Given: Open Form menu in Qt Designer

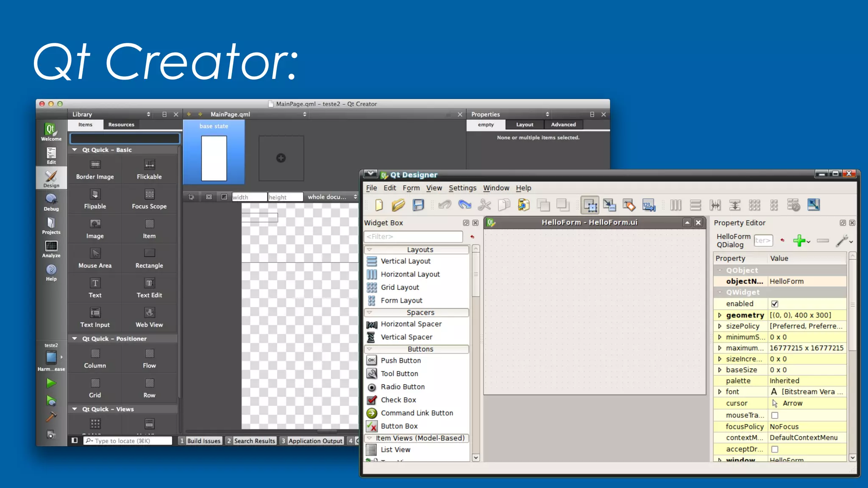Looking at the screenshot, I should [x=411, y=188].
